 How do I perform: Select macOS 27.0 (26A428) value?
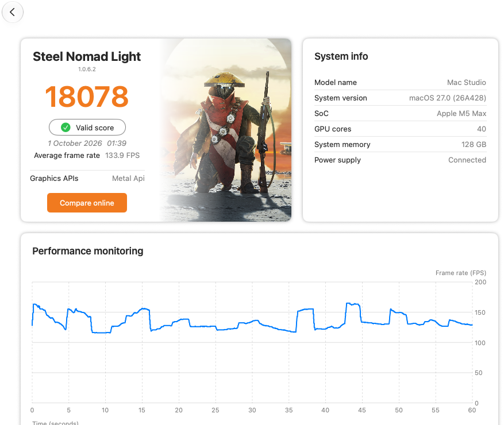click(448, 98)
